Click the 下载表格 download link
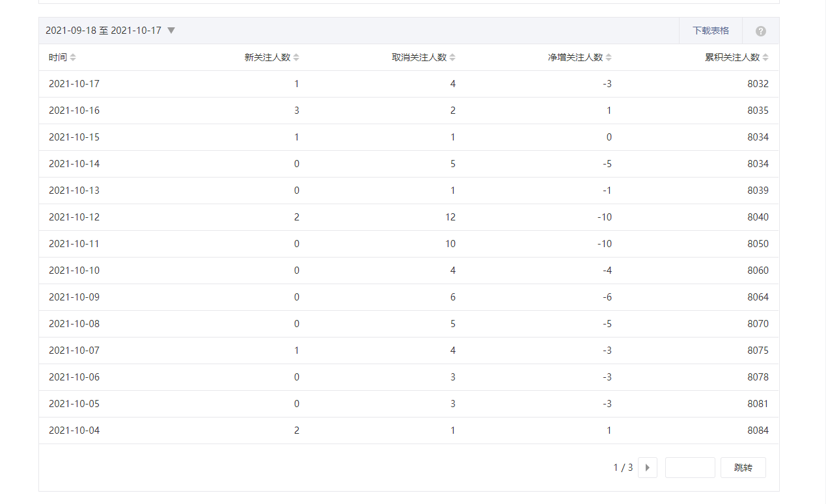The image size is (826, 504). coord(710,31)
